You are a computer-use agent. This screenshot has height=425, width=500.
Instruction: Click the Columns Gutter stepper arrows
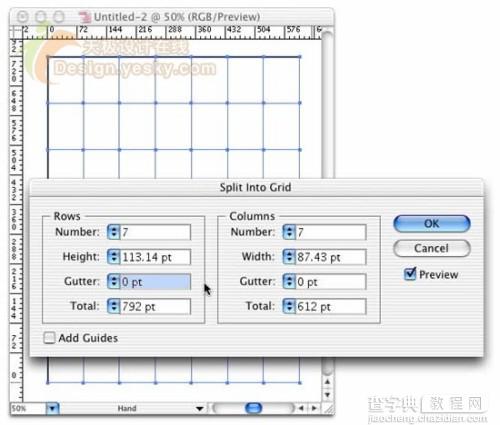click(x=289, y=281)
